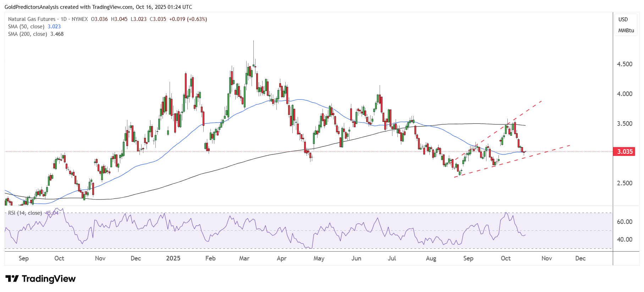The height and width of the screenshot is (292, 644).
Task: Select the Mar label on the time axis
Action: pyautogui.click(x=244, y=258)
